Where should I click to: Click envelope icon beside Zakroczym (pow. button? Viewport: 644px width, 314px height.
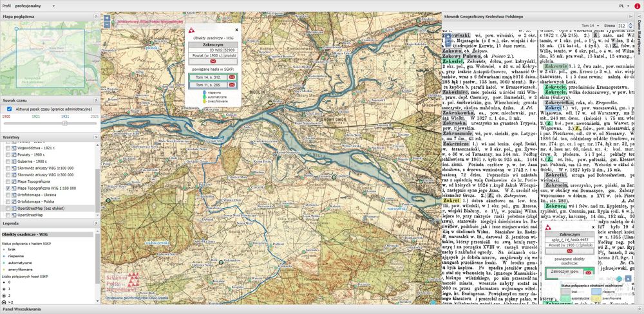coord(589,273)
